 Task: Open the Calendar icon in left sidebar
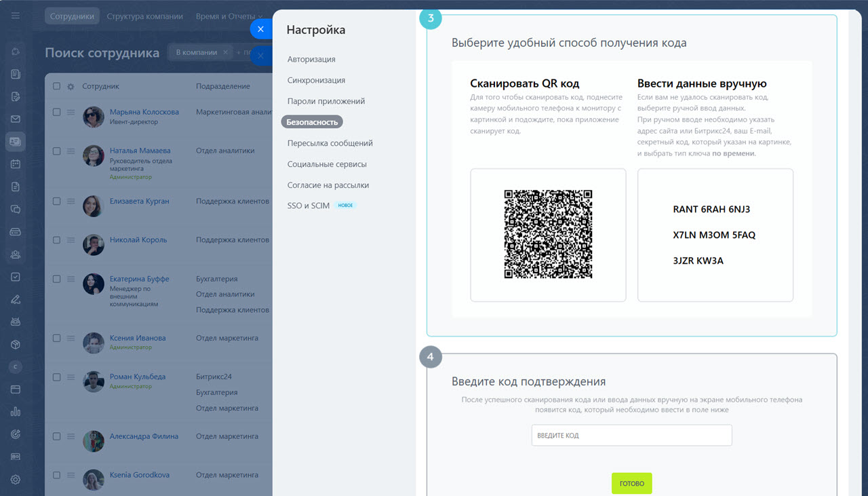coord(15,163)
